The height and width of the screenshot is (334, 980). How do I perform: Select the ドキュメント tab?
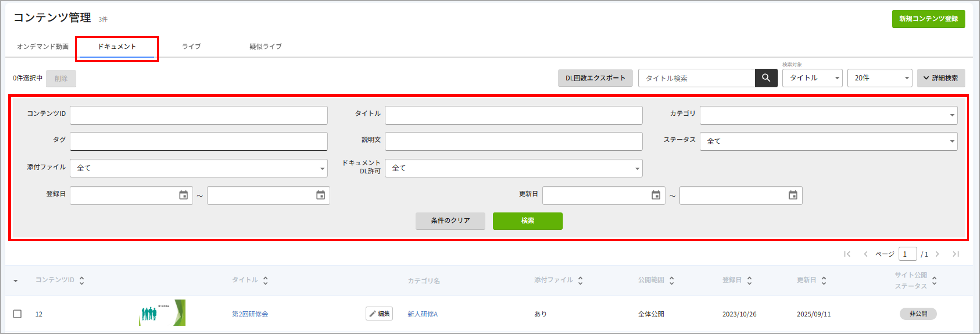point(117,47)
